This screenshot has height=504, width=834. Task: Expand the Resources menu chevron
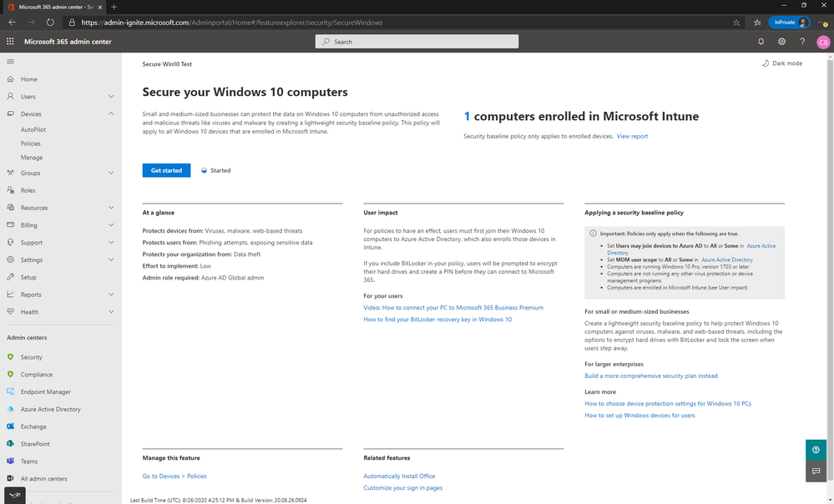(x=111, y=207)
